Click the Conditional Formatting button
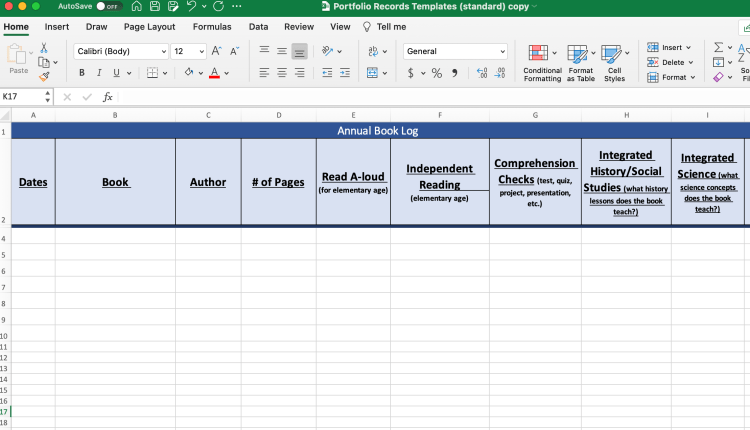Image resolution: width=750 pixels, height=430 pixels. (542, 62)
